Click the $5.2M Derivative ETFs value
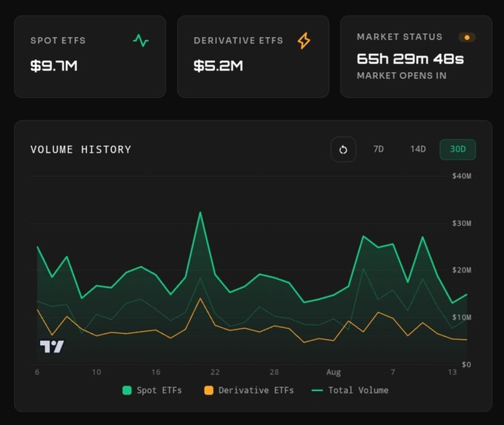This screenshot has width=504, height=425. point(218,66)
